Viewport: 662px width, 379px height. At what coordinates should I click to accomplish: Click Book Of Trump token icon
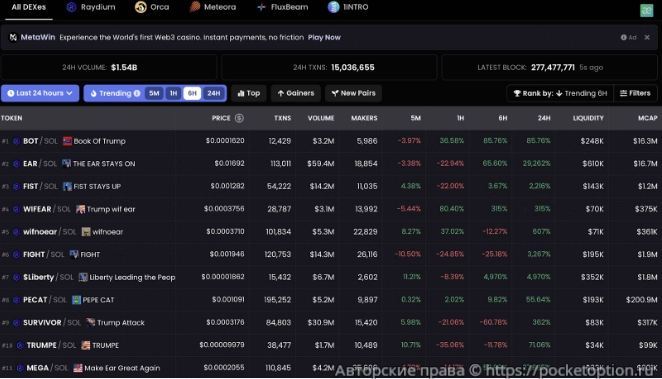point(67,141)
